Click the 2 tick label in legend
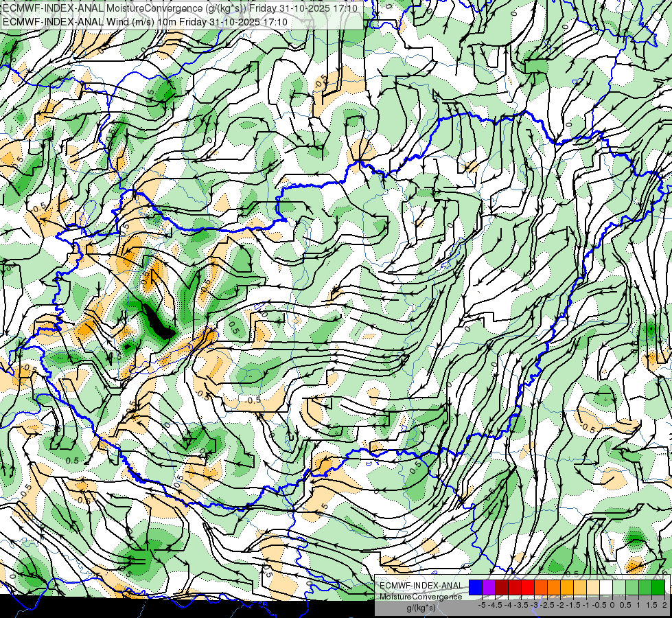 click(664, 605)
